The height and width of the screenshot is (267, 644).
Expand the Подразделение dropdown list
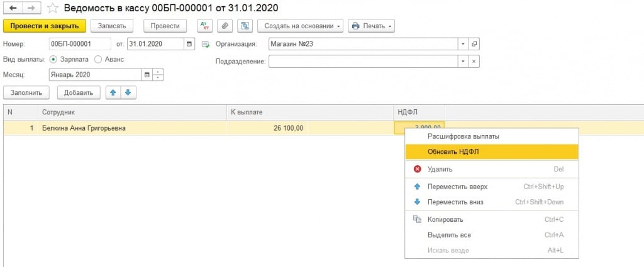click(x=464, y=62)
